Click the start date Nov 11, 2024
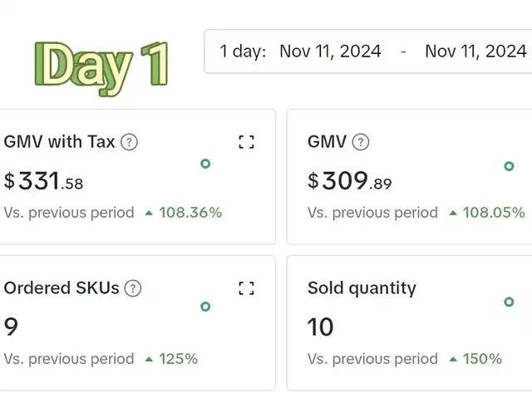The image size is (532, 398). (x=330, y=52)
